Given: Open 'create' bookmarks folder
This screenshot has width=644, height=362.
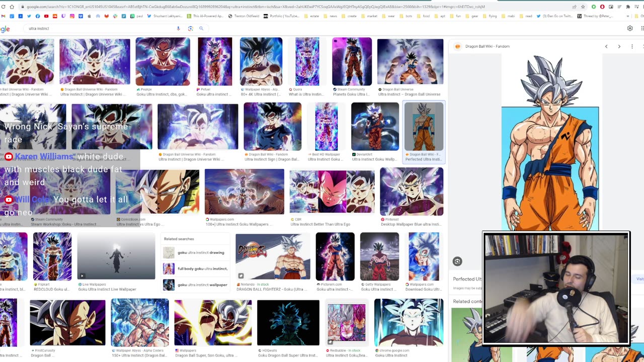Looking at the screenshot, I should tap(348, 16).
